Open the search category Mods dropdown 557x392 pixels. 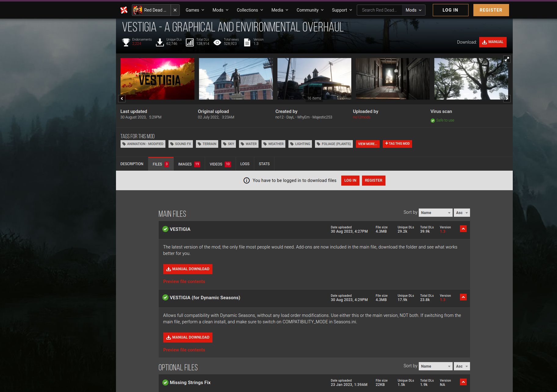[414, 10]
